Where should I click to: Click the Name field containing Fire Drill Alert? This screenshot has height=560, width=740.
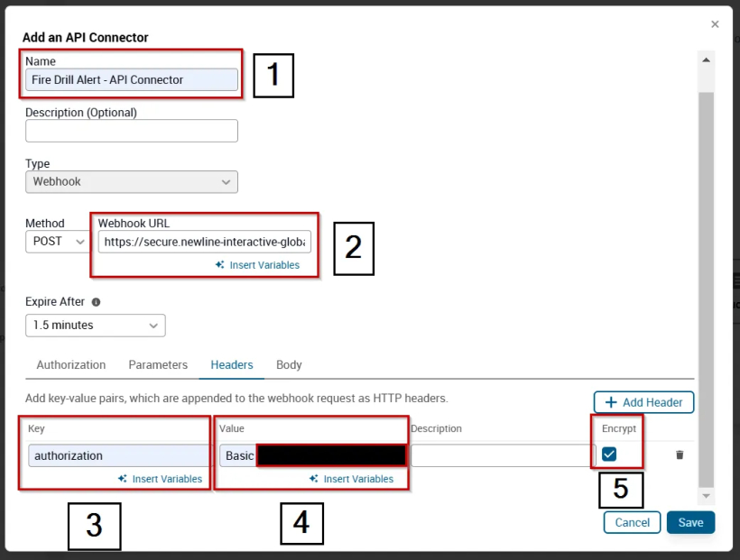(x=131, y=80)
